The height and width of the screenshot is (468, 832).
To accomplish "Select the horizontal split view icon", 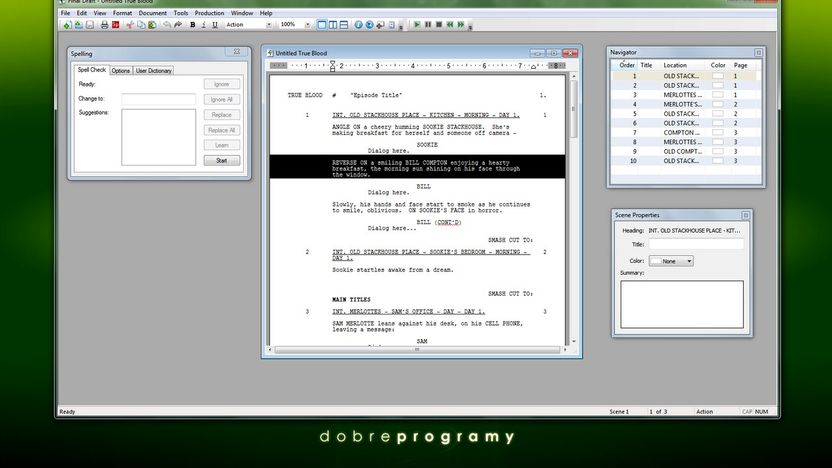I will (344, 25).
